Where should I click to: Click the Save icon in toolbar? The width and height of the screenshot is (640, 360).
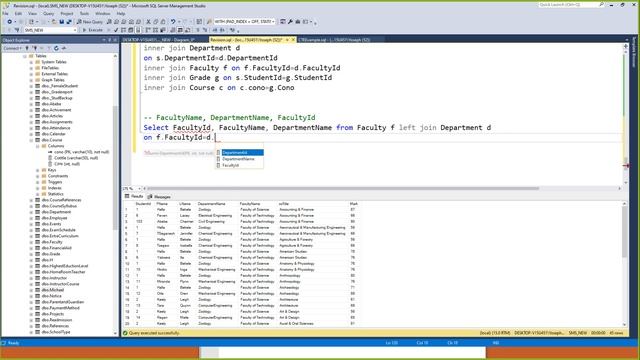tap(62, 22)
